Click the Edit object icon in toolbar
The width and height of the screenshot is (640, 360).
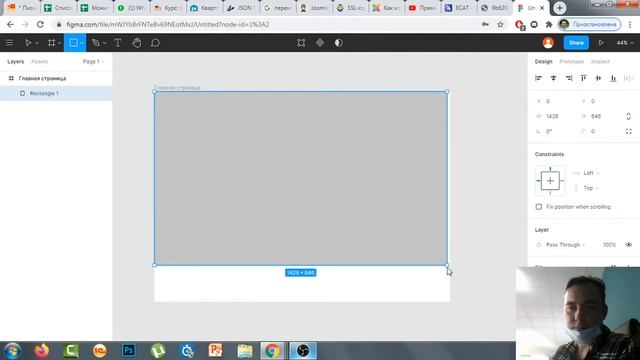pos(301,43)
